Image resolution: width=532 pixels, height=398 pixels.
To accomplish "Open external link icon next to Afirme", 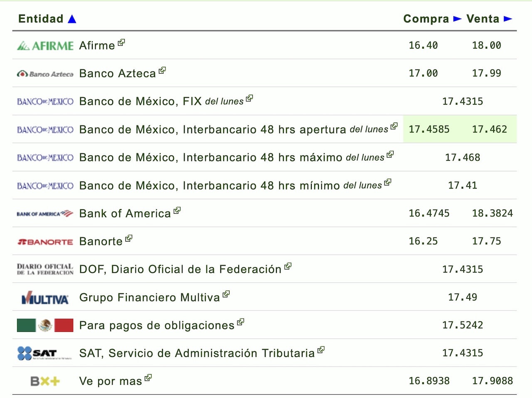I will (121, 42).
